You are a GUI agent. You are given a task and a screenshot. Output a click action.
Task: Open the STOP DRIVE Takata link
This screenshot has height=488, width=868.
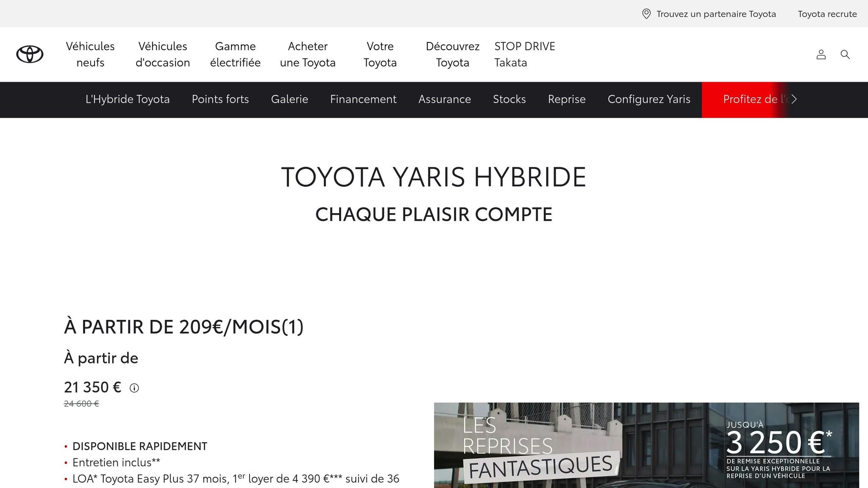pyautogui.click(x=525, y=54)
